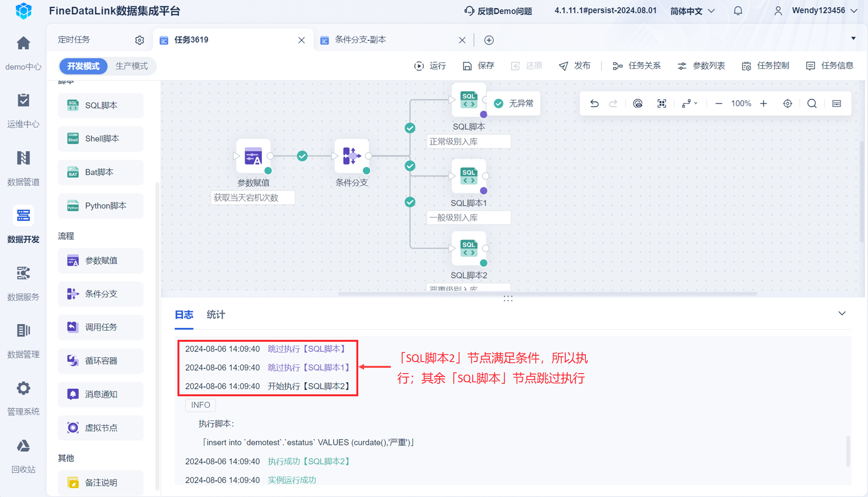Zoom in the canvas

click(764, 104)
